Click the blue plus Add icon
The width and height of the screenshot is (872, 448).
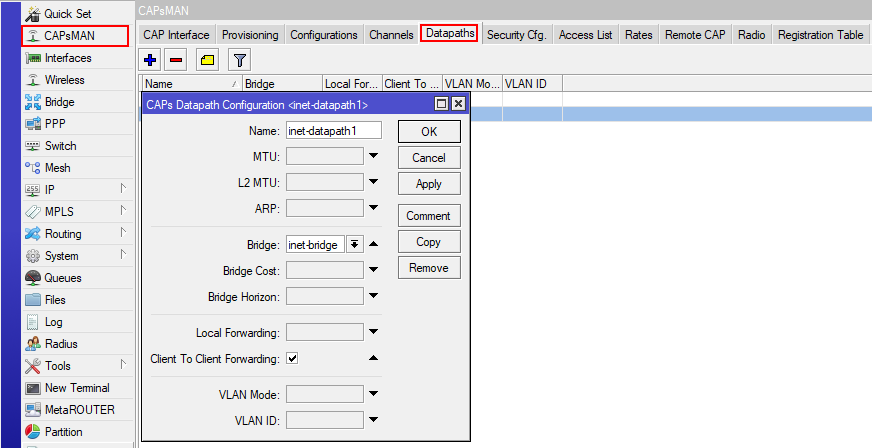[x=151, y=60]
